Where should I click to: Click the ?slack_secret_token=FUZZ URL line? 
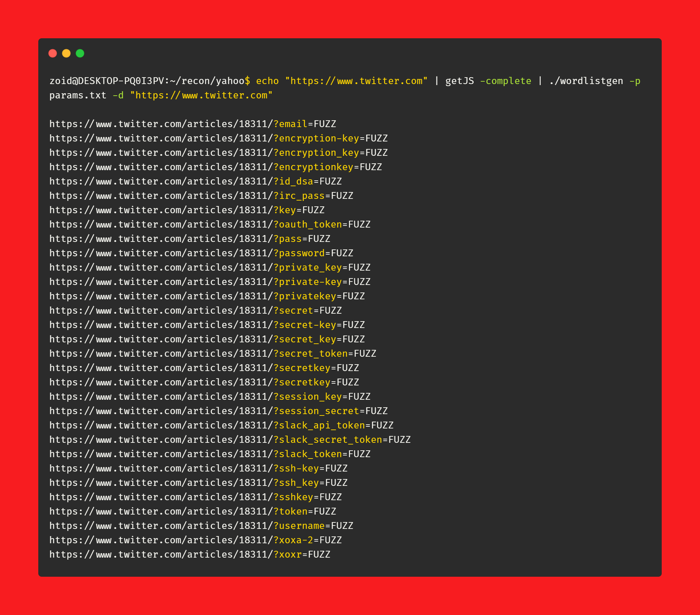click(x=230, y=440)
